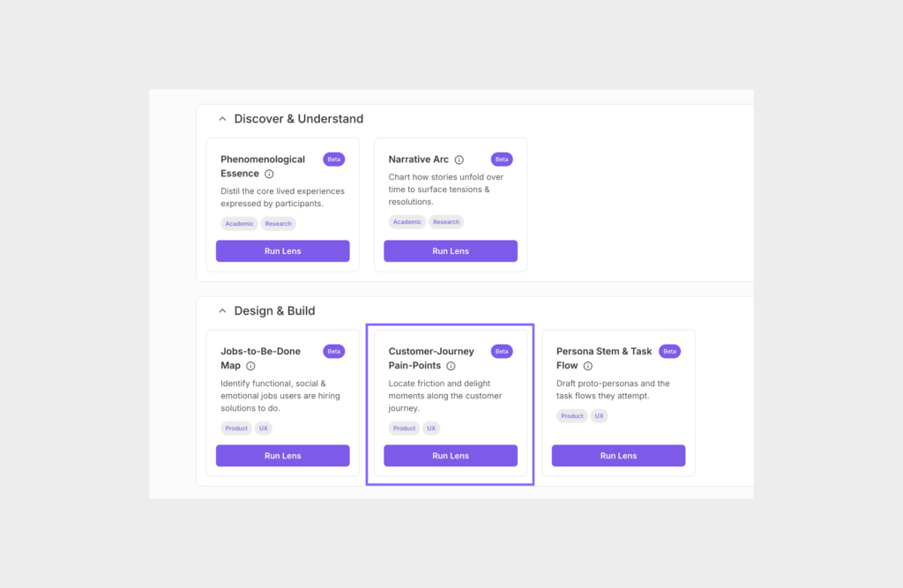Select the Product tag on Jobs-to-Be-Done Map
The image size is (903, 588).
tap(235, 428)
